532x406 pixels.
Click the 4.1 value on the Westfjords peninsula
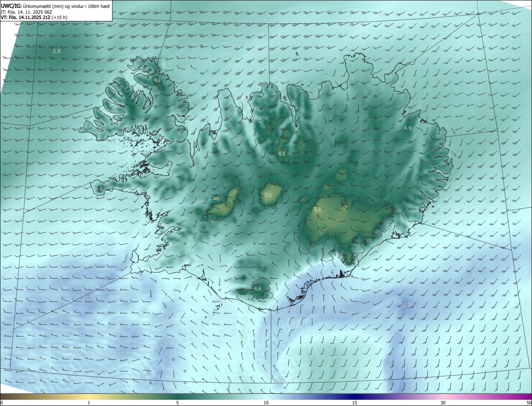point(157,80)
